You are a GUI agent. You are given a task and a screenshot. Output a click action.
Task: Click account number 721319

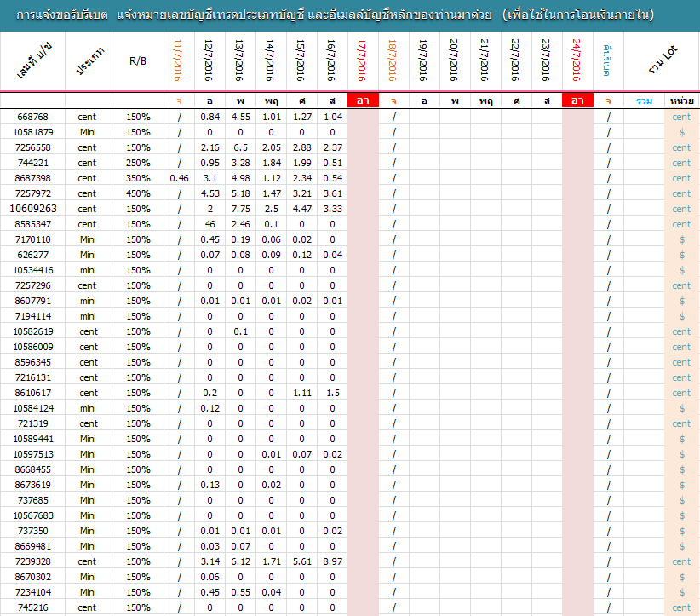[32, 423]
